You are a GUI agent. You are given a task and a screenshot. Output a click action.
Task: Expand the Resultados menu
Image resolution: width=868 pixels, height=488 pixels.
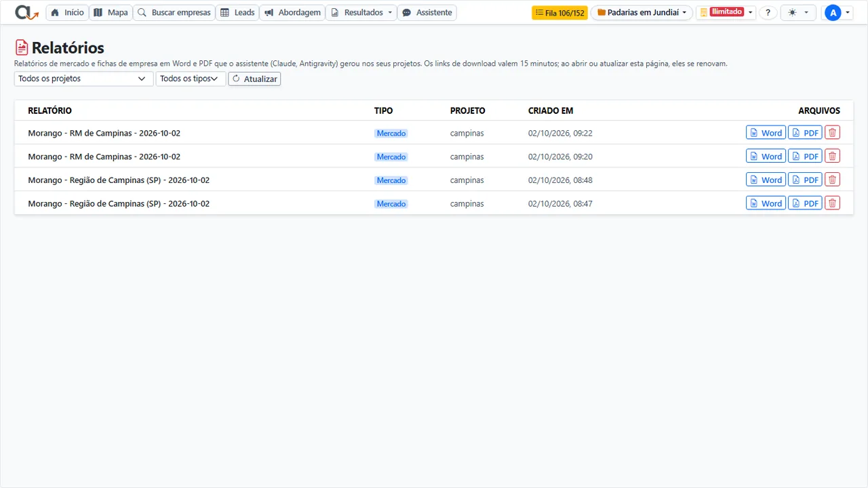click(x=361, y=12)
